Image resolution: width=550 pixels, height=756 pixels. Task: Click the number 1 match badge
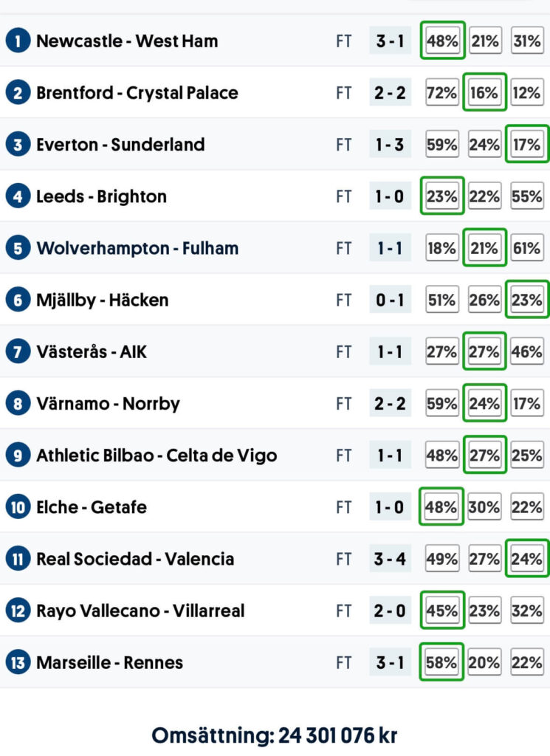[x=18, y=41]
